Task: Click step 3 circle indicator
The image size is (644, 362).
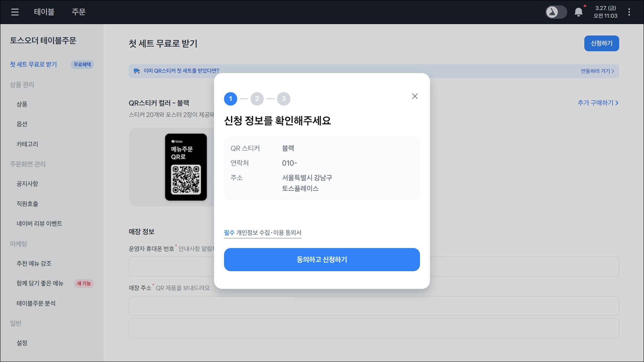Action: 284,99
